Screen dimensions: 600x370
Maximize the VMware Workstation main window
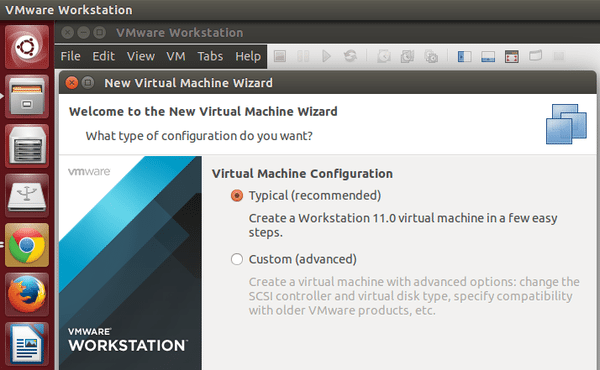(99, 33)
